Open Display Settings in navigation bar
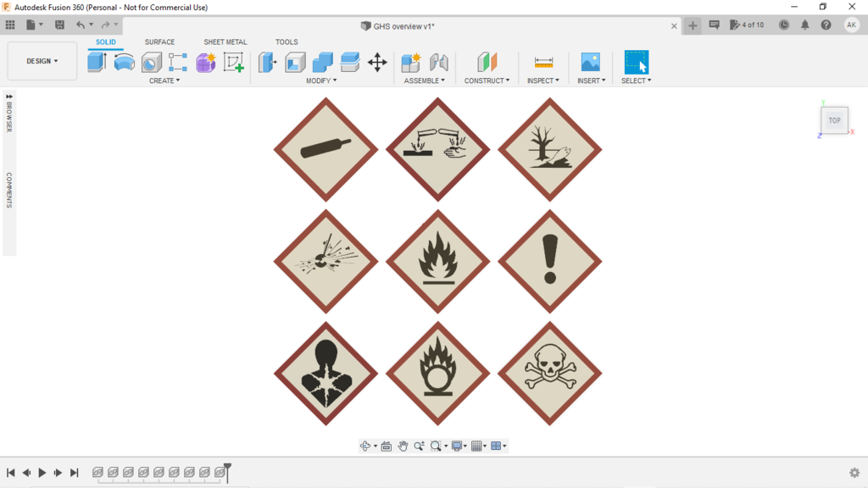This screenshot has height=488, width=868. [457, 446]
